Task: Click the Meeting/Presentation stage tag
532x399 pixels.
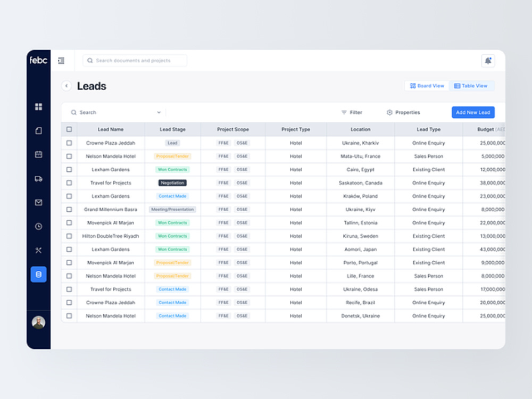Action: tap(172, 209)
